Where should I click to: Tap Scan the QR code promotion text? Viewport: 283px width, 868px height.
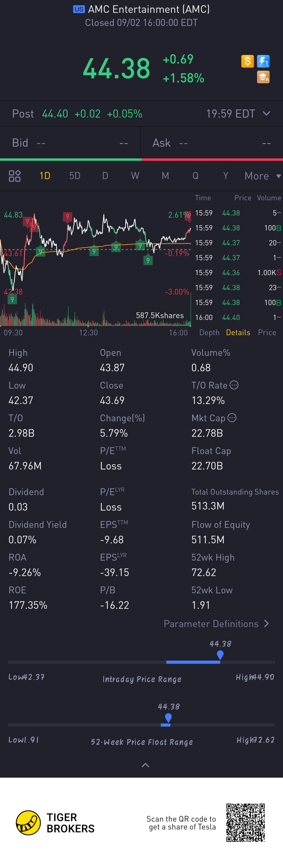click(181, 823)
